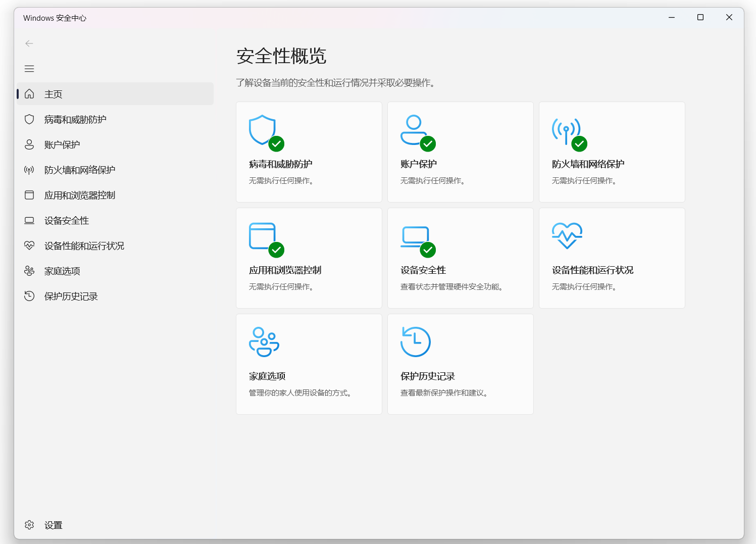This screenshot has height=544, width=756.
Task: Click the laptop icon on 设备安全性 card
Action: [415, 237]
